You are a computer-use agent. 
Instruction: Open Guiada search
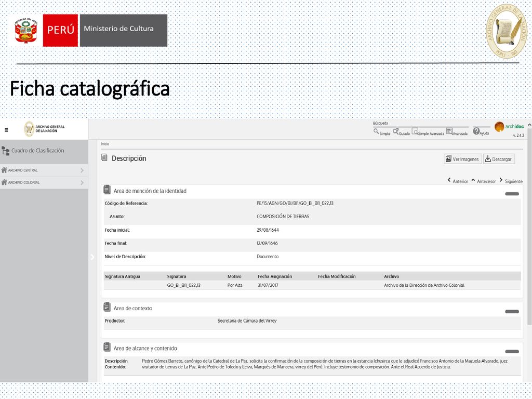(401, 132)
